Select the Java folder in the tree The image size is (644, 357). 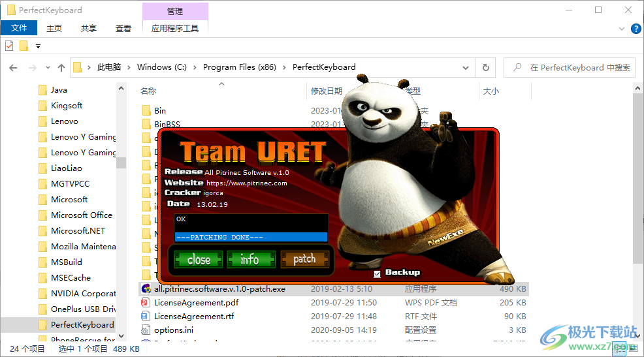(x=59, y=90)
